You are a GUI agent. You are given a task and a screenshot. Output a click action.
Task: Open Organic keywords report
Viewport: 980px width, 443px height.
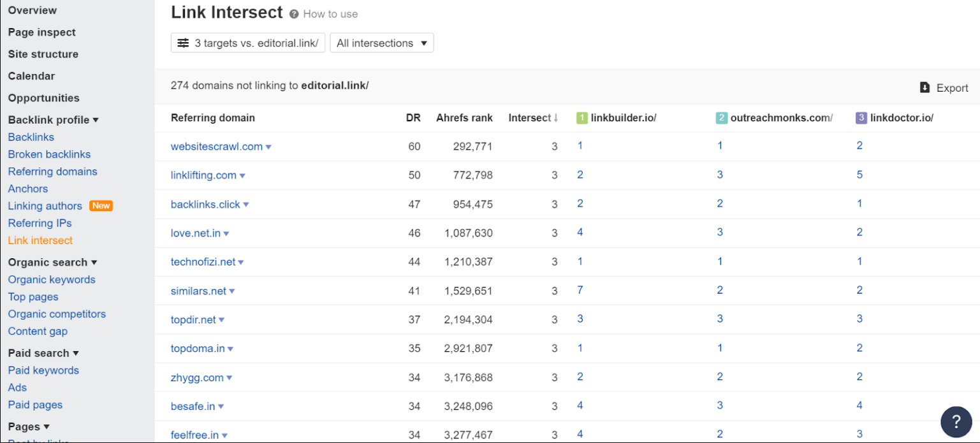point(52,280)
